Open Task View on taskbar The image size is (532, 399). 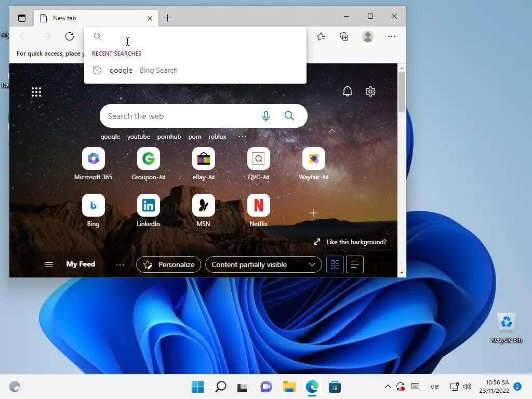pos(242,387)
